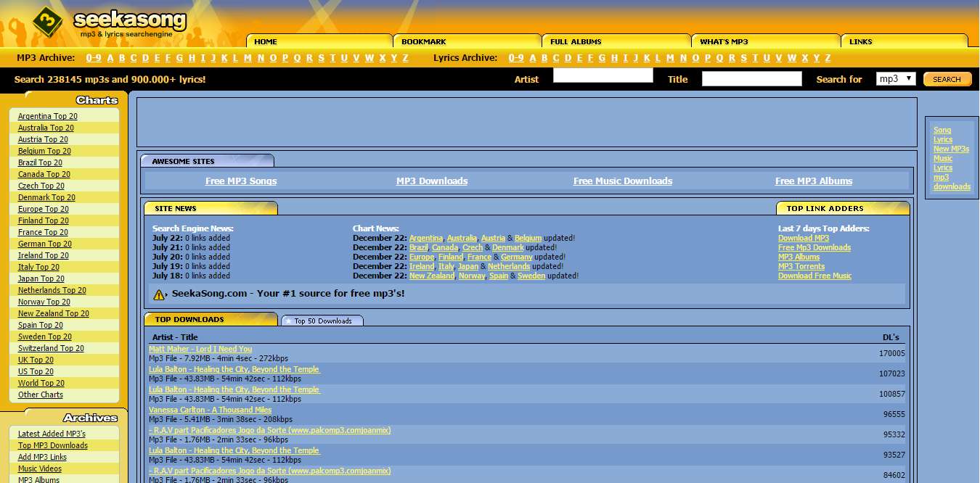Open the Australia Top 20 chart
The height and width of the screenshot is (483, 980).
pos(46,128)
